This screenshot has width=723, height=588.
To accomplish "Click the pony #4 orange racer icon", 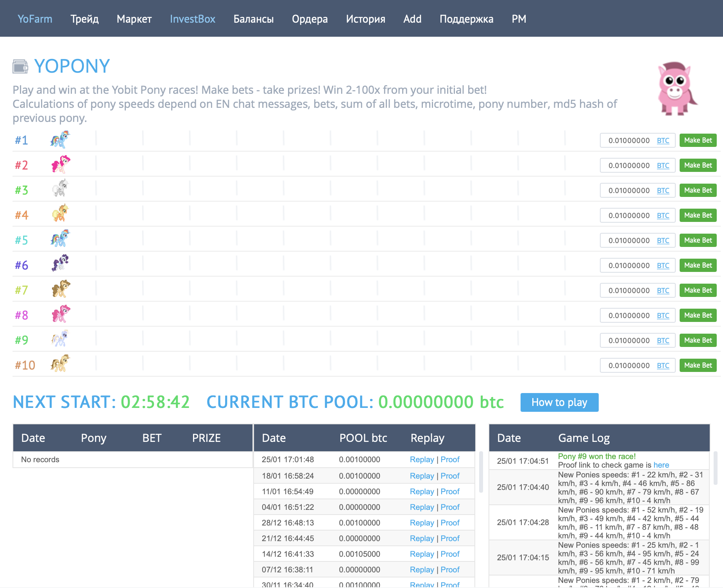I will (x=60, y=213).
